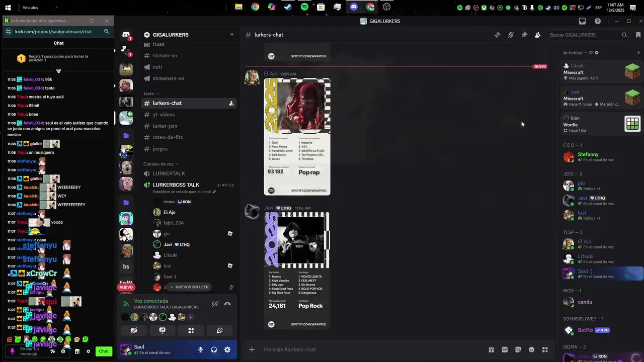Open the Litsuki Minecraft activity card

click(x=602, y=72)
